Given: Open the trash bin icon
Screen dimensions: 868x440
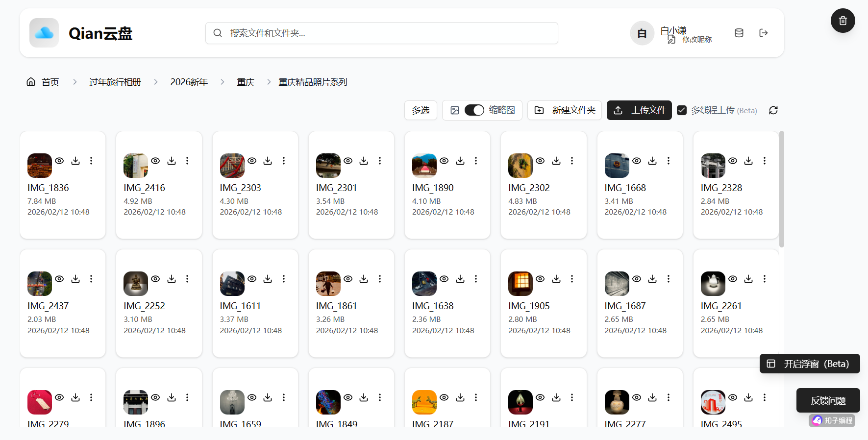Looking at the screenshot, I should click(843, 21).
